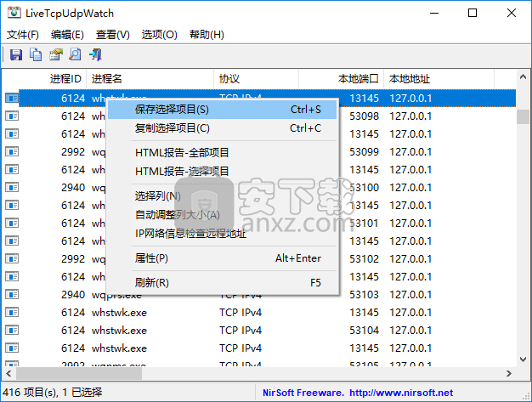Click the '416 项目(s), 1 已选择' status text
532x402 pixels.
[x=52, y=393]
